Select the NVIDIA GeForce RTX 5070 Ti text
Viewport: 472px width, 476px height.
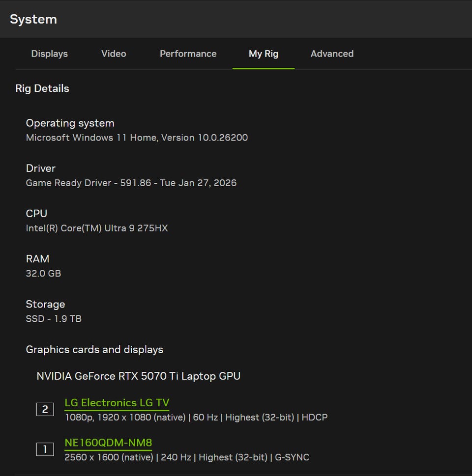[x=138, y=376]
